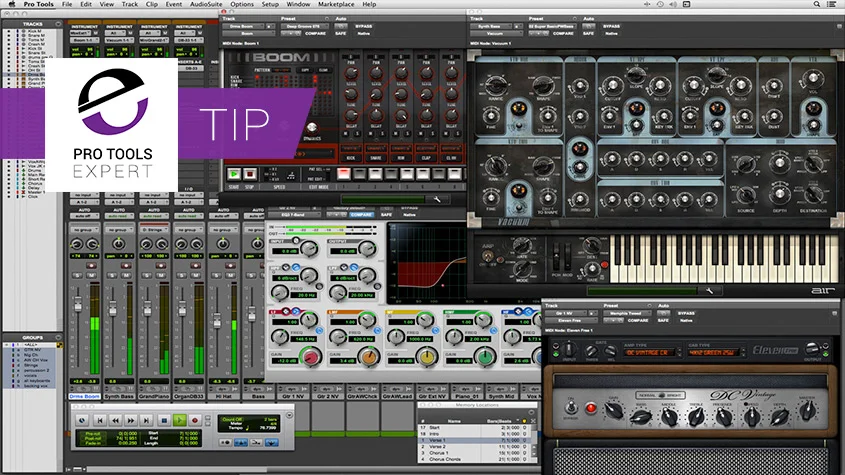Click COMPARE in the Vacuum plugin header

click(563, 33)
